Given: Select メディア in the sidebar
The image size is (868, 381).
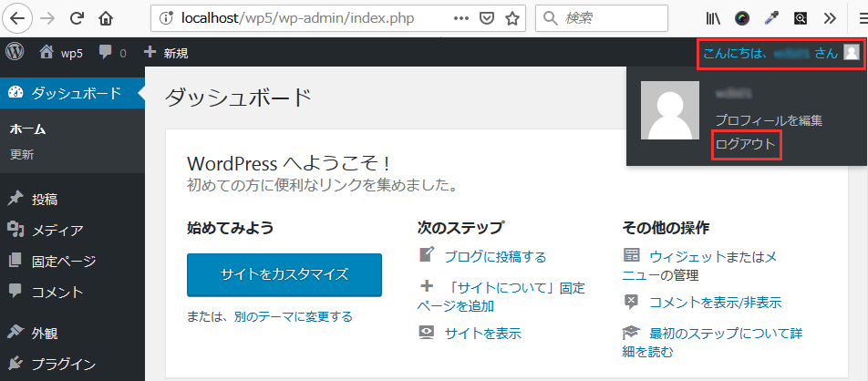Looking at the screenshot, I should (57, 230).
